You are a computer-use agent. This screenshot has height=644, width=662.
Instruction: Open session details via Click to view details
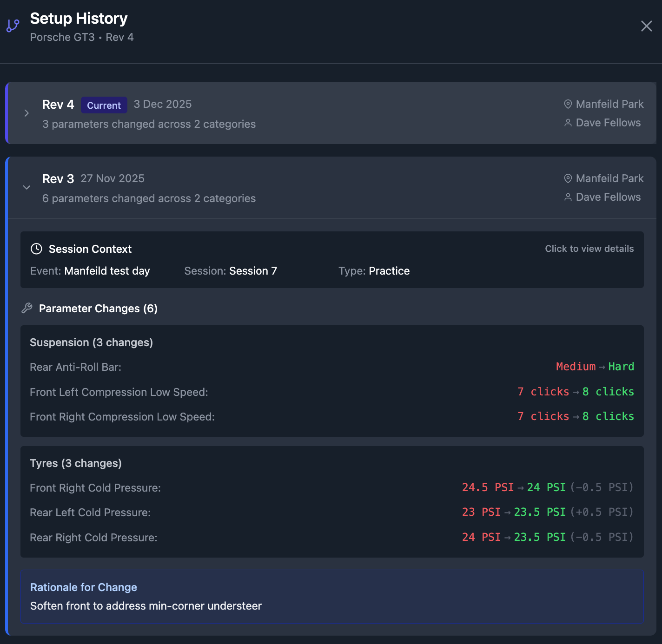589,249
